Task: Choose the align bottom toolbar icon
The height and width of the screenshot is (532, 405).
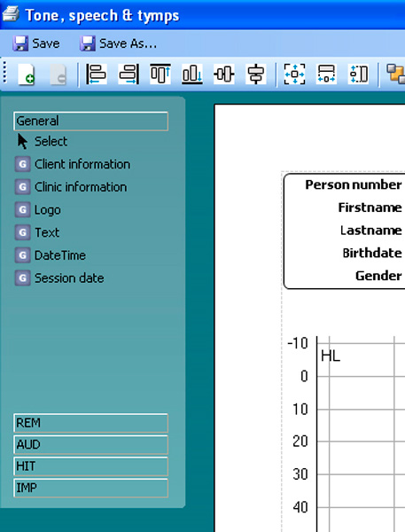Action: pyautogui.click(x=192, y=74)
